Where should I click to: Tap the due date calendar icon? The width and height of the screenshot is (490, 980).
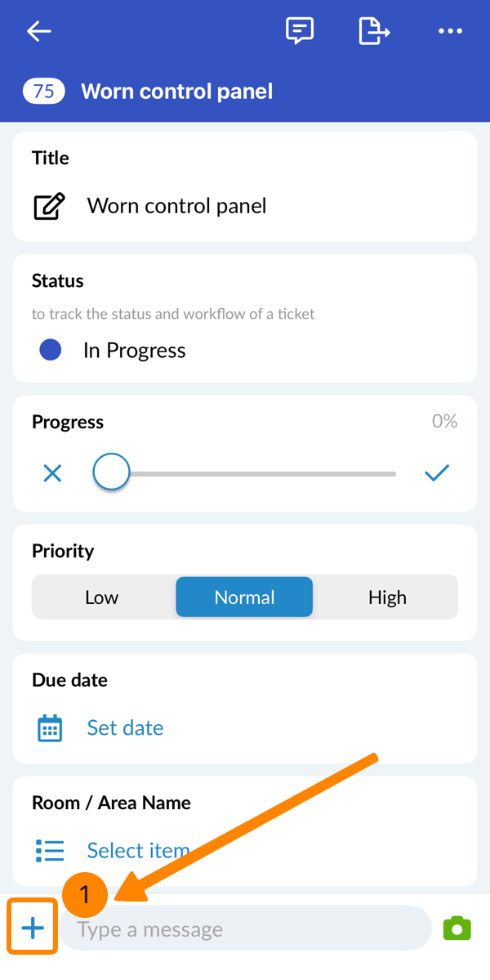coord(50,727)
